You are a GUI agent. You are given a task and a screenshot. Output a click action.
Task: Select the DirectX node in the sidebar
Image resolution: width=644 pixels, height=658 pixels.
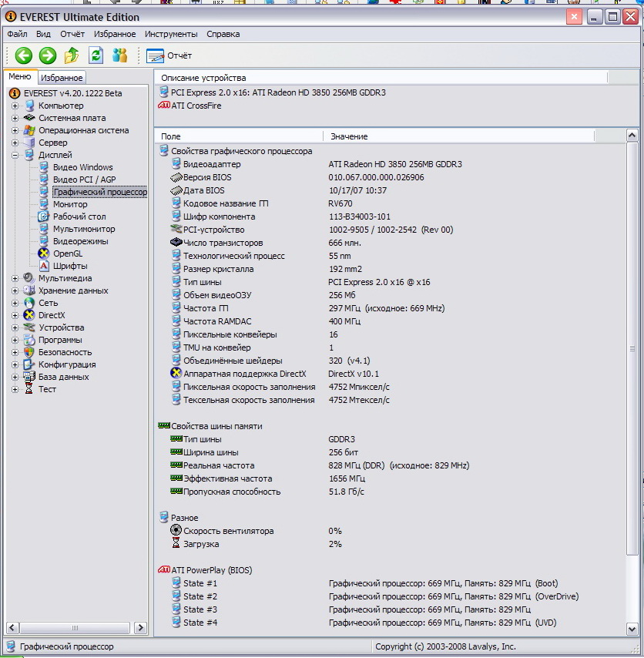click(x=52, y=315)
